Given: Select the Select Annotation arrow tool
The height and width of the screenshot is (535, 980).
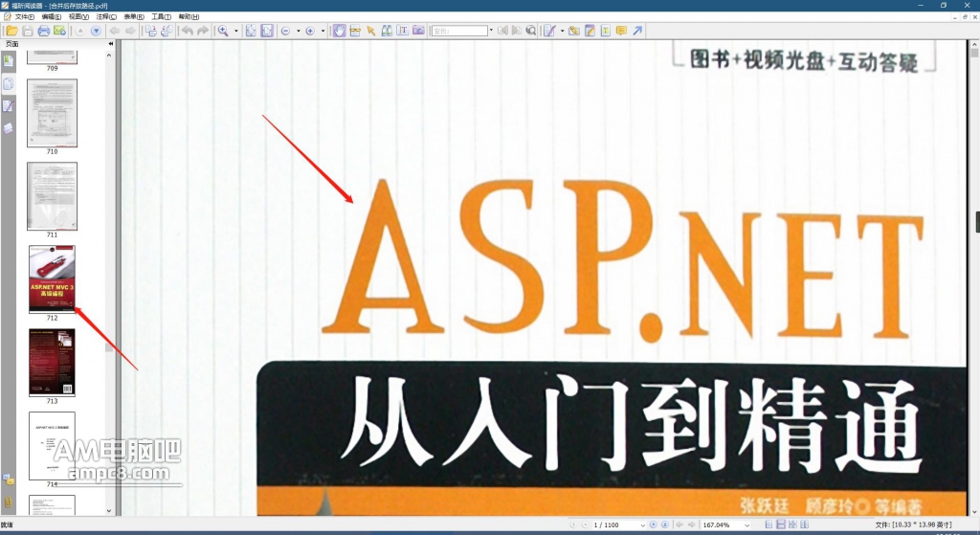Looking at the screenshot, I should pos(371,31).
